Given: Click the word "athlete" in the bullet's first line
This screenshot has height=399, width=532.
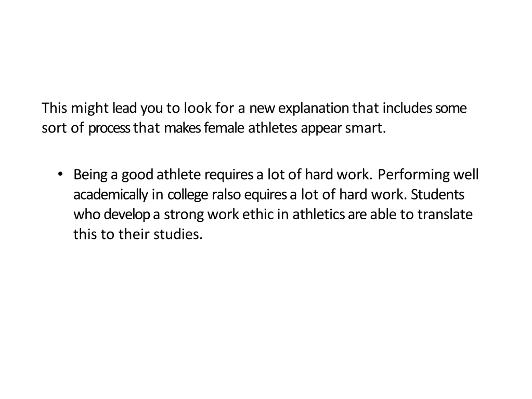Looking at the screenshot, I should pos(179,174).
